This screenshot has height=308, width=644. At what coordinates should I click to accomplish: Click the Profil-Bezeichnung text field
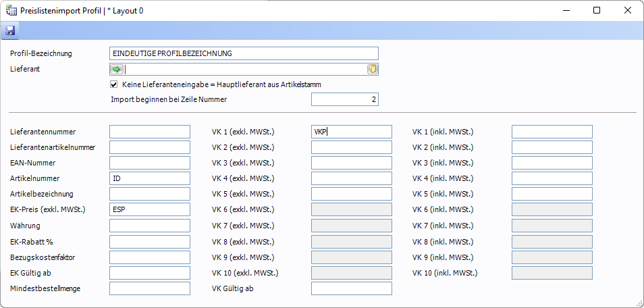243,53
